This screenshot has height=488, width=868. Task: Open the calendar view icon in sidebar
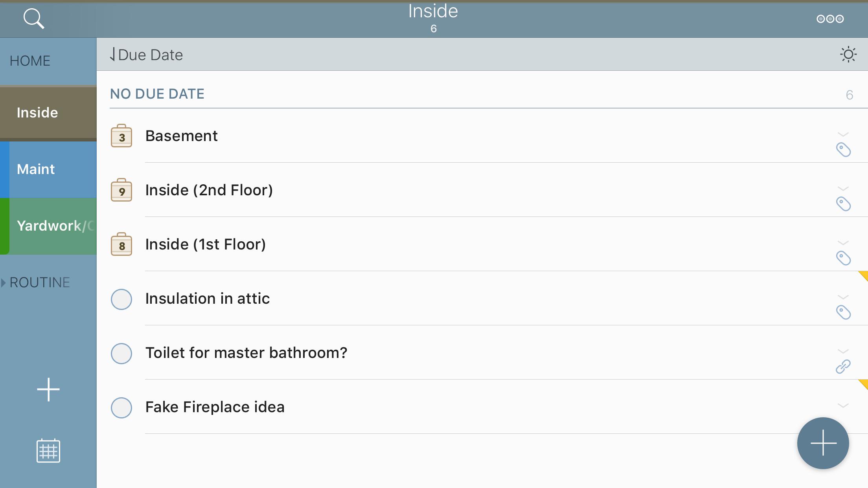[x=48, y=451]
